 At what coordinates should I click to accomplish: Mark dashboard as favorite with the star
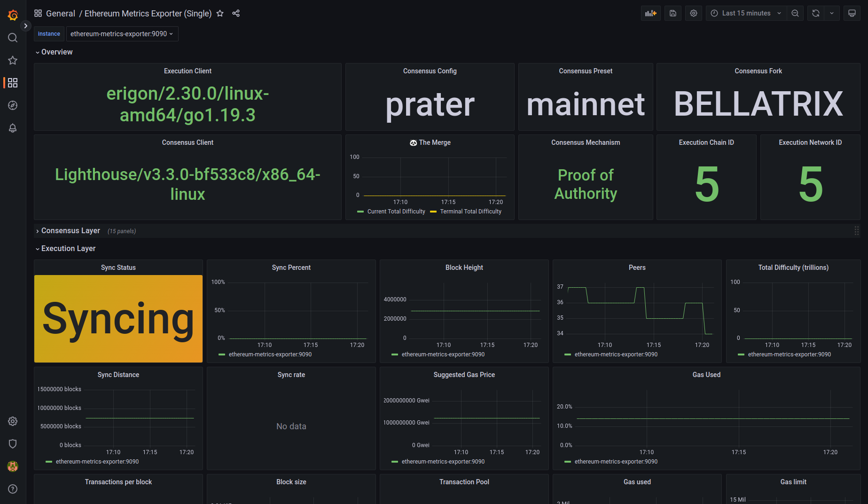pyautogui.click(x=220, y=13)
